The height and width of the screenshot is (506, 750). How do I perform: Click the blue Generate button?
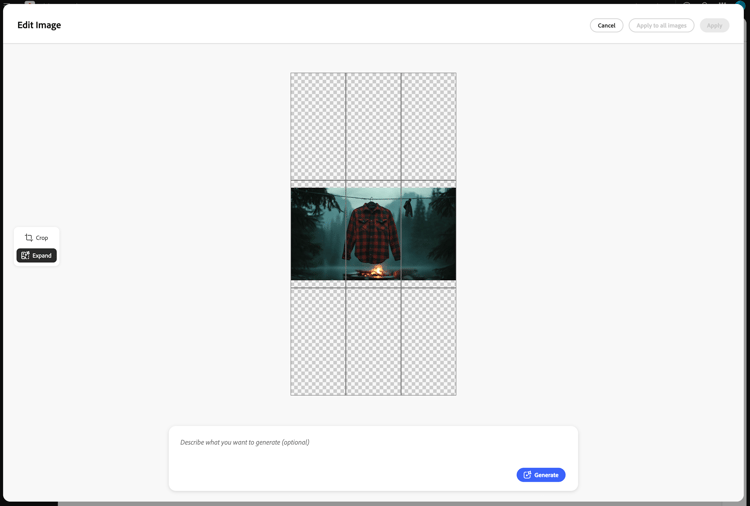point(540,475)
